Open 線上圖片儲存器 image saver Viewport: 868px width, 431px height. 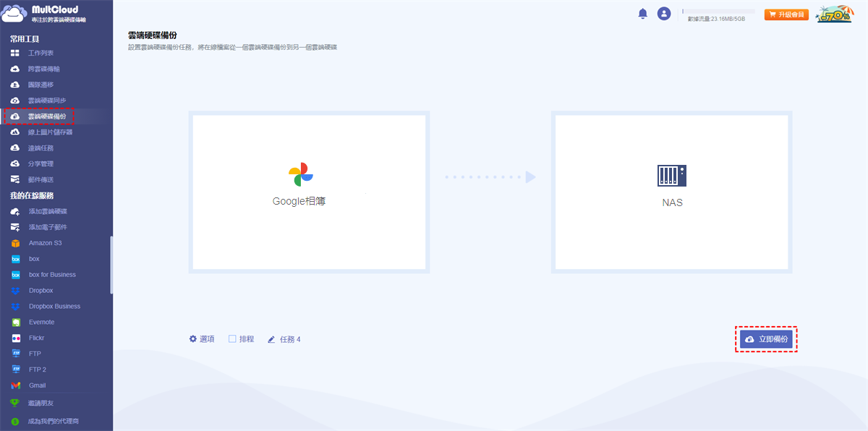(42, 132)
